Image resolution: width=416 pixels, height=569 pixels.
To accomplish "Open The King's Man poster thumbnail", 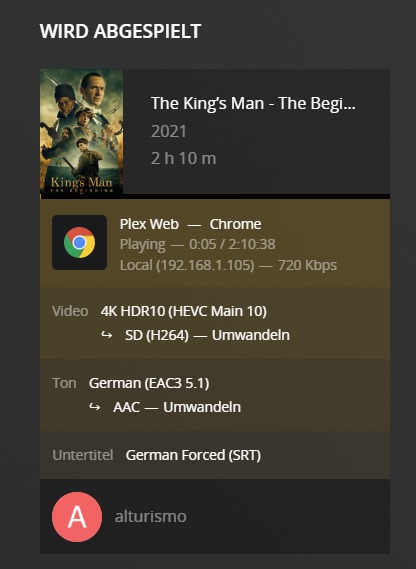I will click(81, 132).
